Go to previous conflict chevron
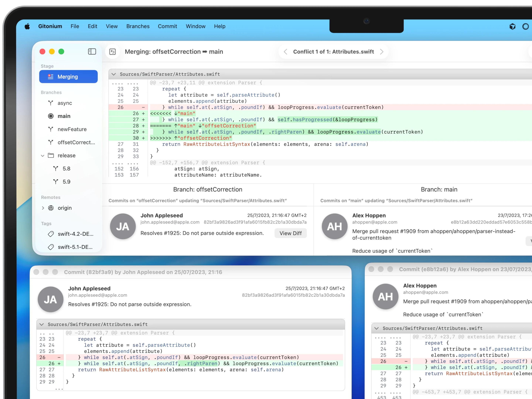Screen dimensions: 532x399 click(x=285, y=52)
